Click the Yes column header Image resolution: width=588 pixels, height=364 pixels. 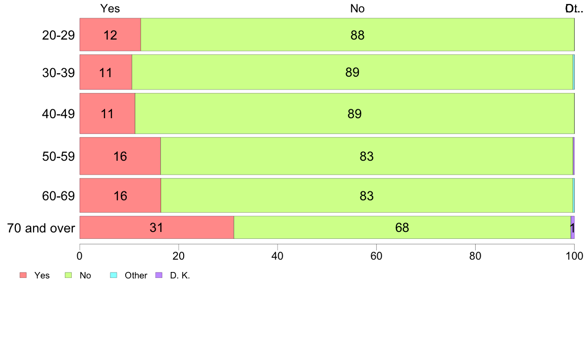pyautogui.click(x=110, y=8)
